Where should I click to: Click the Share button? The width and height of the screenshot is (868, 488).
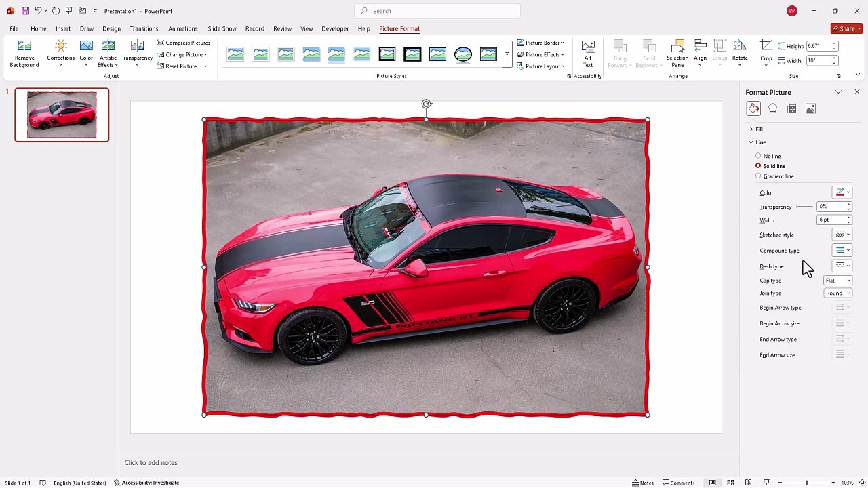(846, 28)
